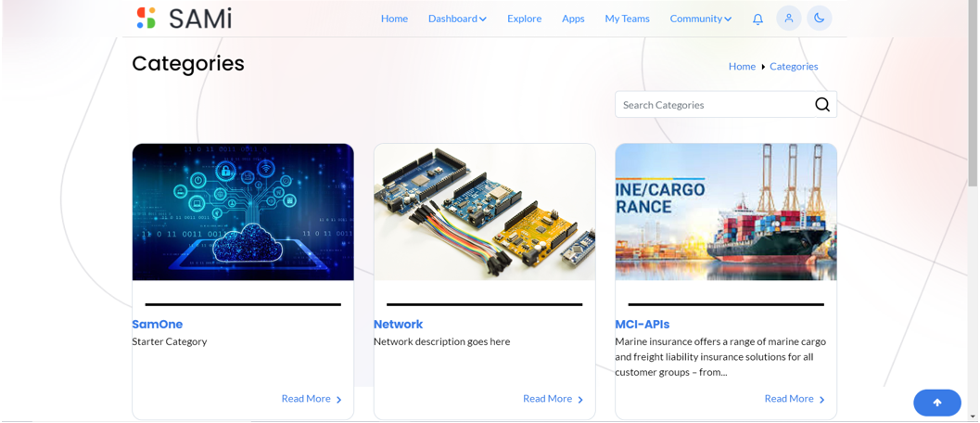
Task: Open the My Teams menu item
Action: click(627, 19)
